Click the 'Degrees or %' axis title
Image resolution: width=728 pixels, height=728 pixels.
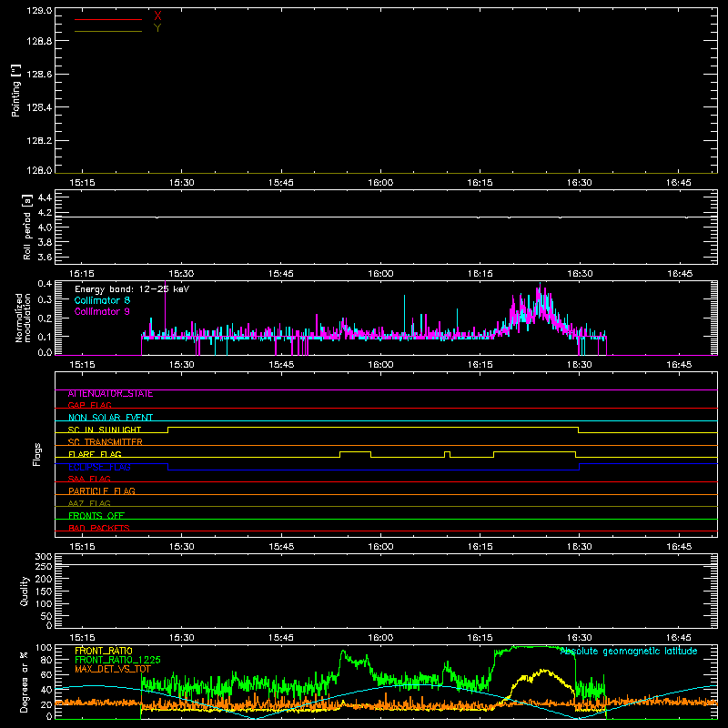[25, 682]
